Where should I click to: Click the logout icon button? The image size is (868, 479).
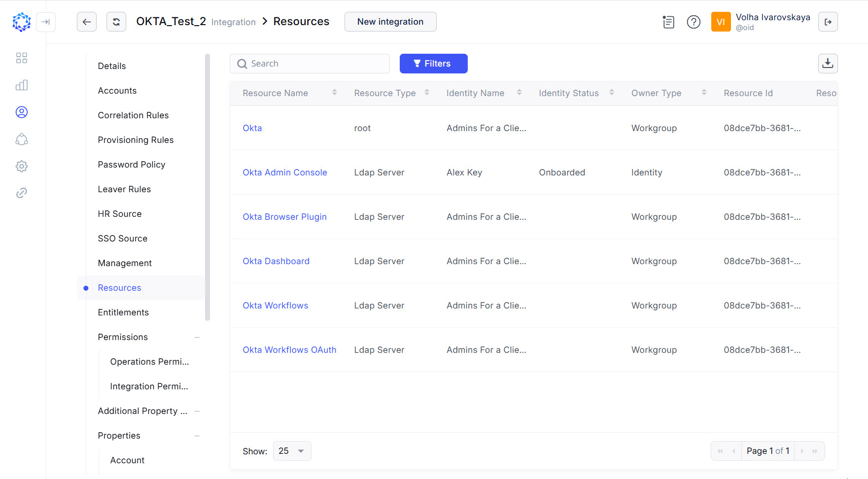pos(828,22)
